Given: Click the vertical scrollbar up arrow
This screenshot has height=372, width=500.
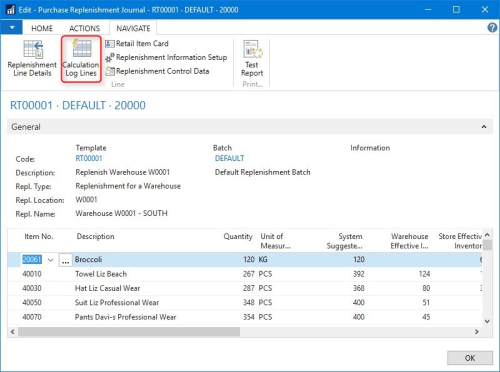Looking at the screenshot, I should [x=487, y=235].
